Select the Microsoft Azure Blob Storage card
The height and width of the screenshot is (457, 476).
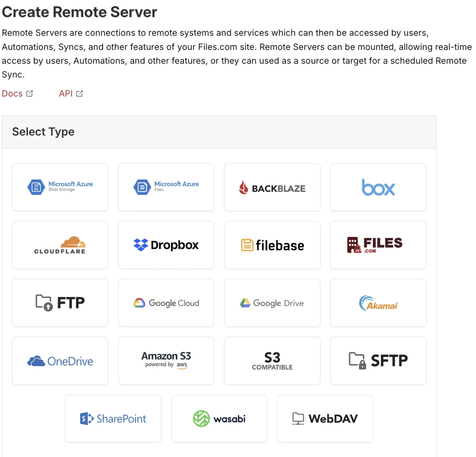(60, 187)
